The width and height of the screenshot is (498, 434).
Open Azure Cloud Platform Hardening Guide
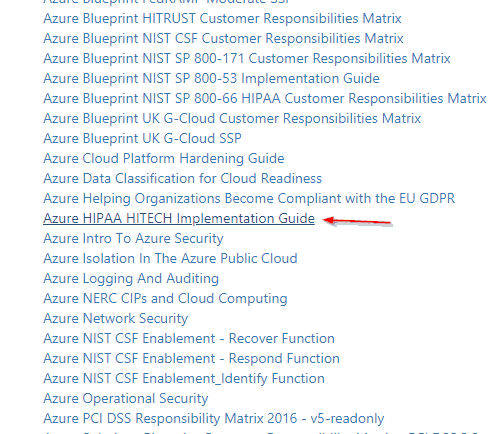coord(164,159)
